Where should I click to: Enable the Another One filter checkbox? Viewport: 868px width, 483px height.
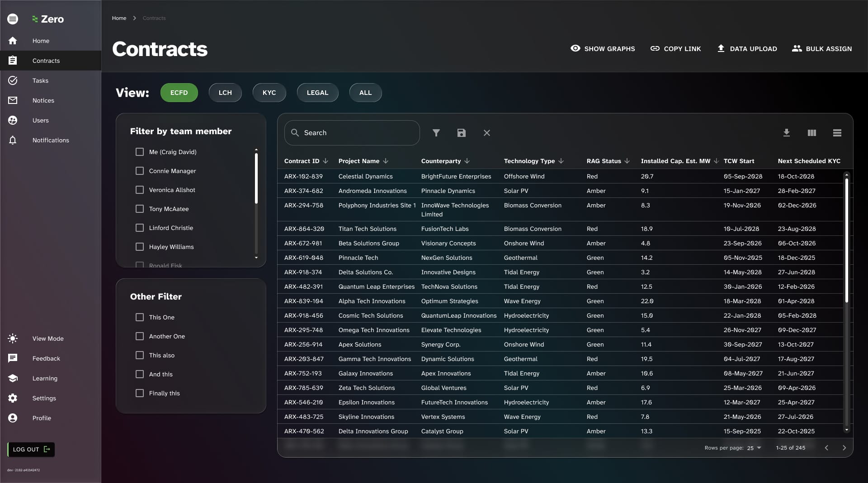tap(140, 336)
